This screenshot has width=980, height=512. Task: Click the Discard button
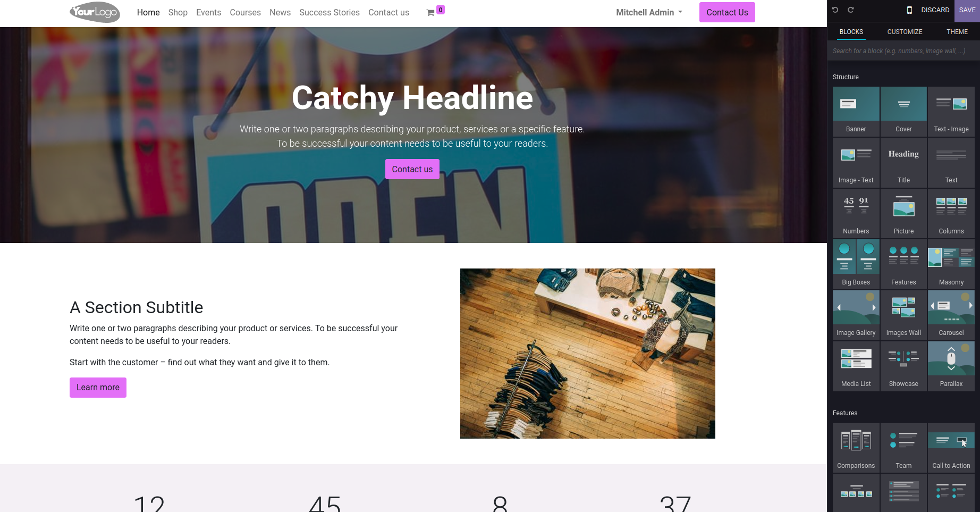pos(935,10)
